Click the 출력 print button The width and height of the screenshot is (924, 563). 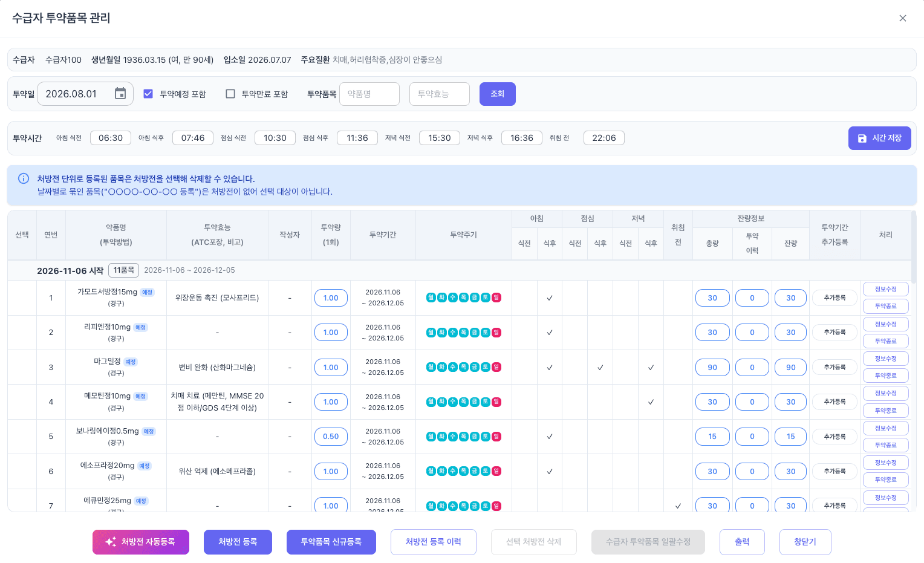(x=742, y=542)
